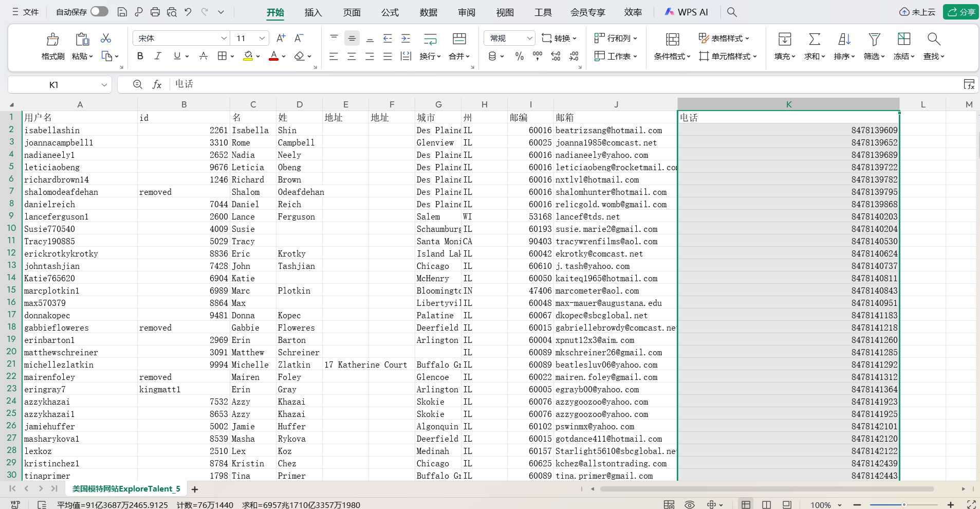Switch to page layout view in status bar

click(x=766, y=504)
